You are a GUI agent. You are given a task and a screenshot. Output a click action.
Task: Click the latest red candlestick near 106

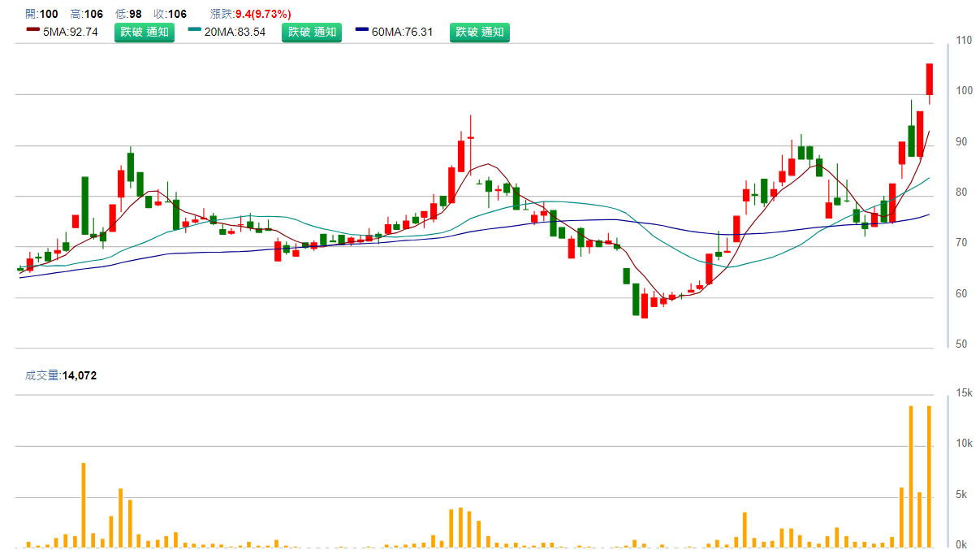pyautogui.click(x=929, y=80)
